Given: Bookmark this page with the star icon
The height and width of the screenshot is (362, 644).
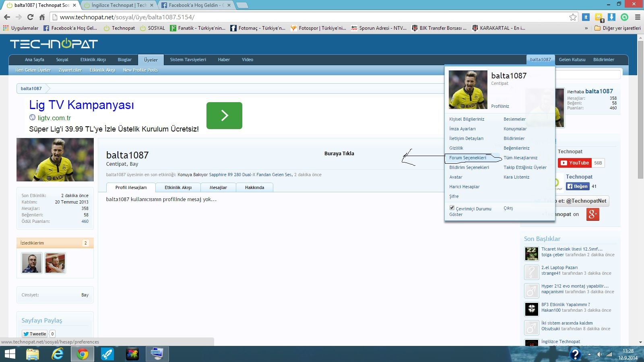Looking at the screenshot, I should 573,17.
